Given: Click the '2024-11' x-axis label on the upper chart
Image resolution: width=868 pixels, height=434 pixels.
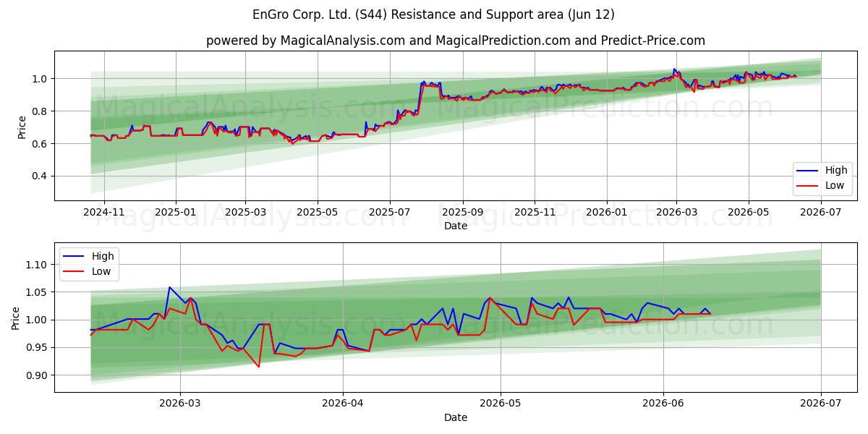Looking at the screenshot, I should point(104,213).
